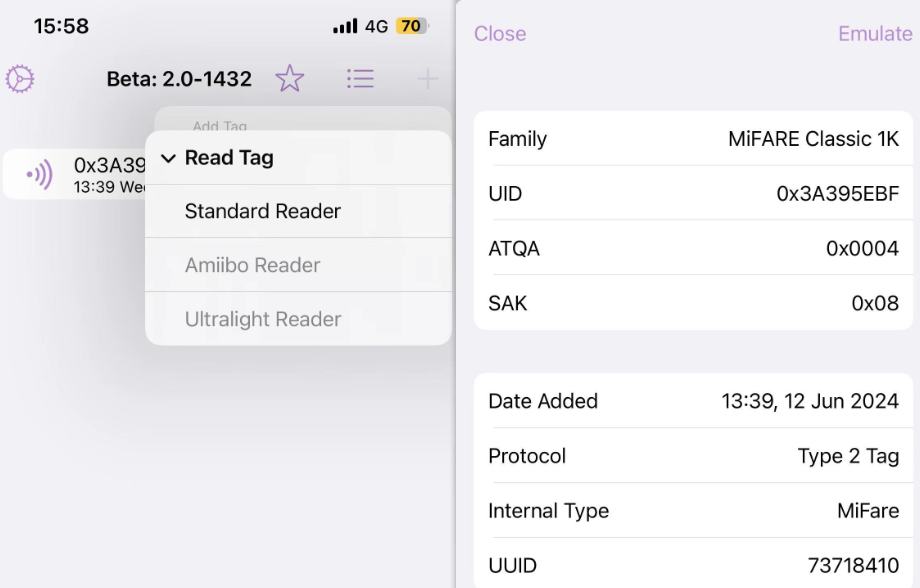Tap the NFC wave tag icon
Viewport: 920px width, 588px height.
click(39, 175)
